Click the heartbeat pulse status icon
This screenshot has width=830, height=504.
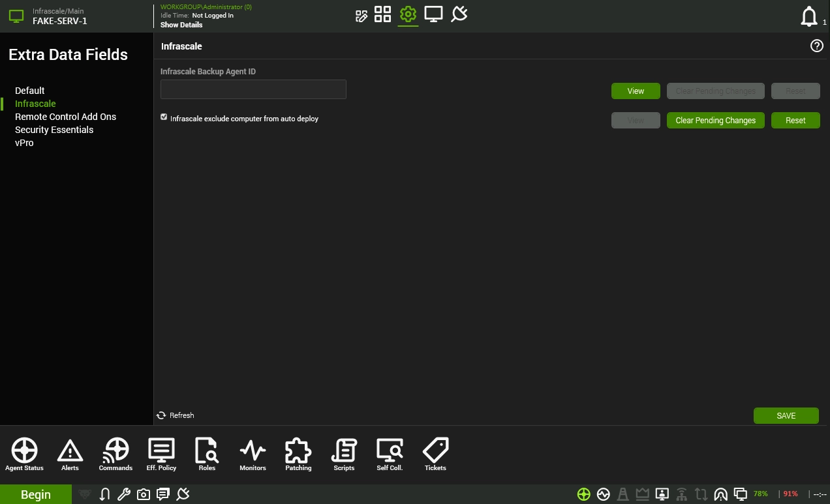[603, 494]
